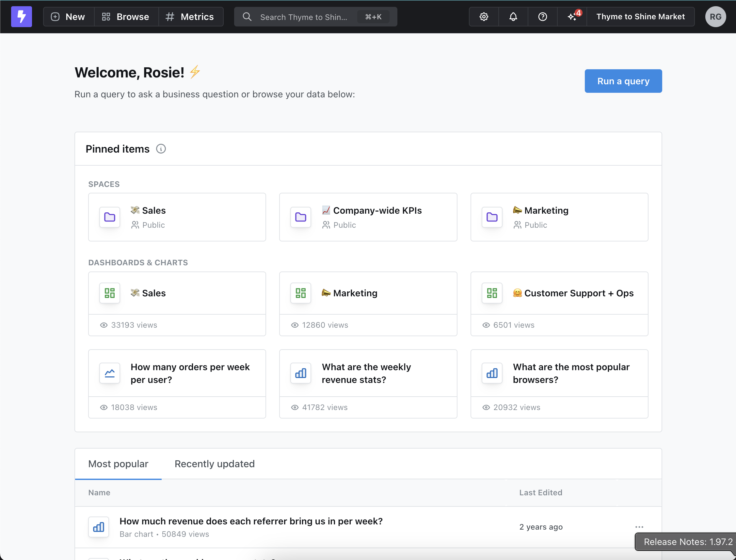The width and height of the screenshot is (736, 560).
Task: Click the line chart icon for orders per week
Action: click(110, 373)
